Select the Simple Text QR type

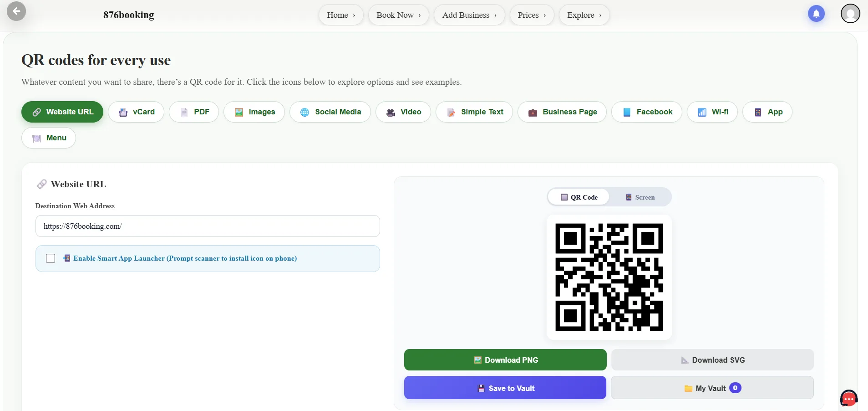pyautogui.click(x=474, y=112)
